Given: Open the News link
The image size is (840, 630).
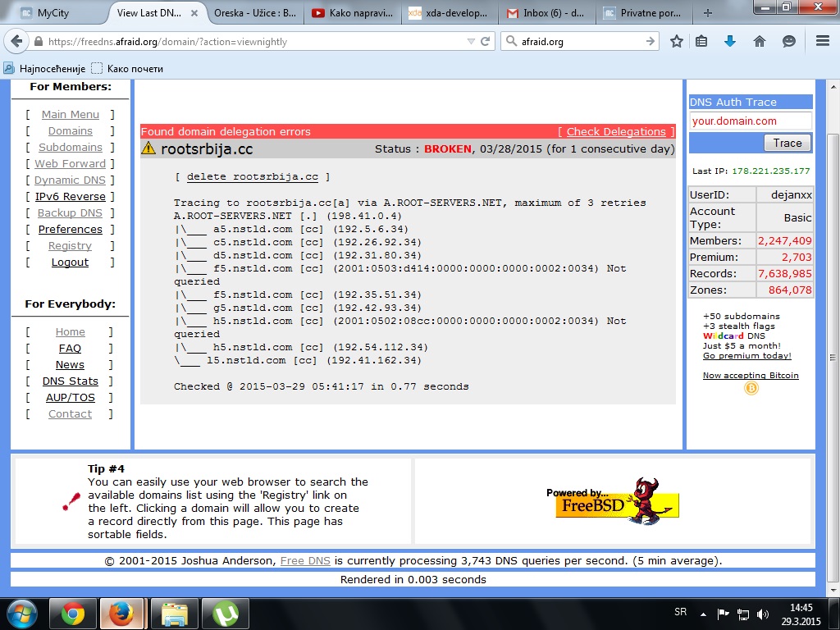Looking at the screenshot, I should [x=71, y=365].
